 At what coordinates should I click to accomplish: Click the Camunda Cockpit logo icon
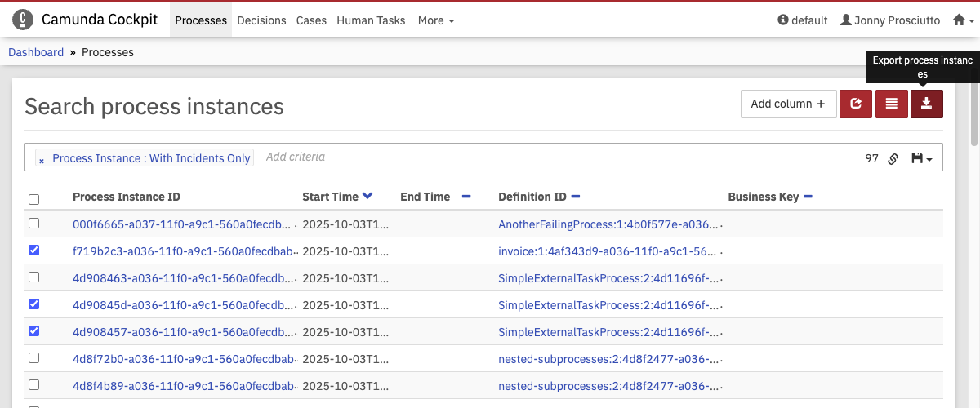click(23, 20)
